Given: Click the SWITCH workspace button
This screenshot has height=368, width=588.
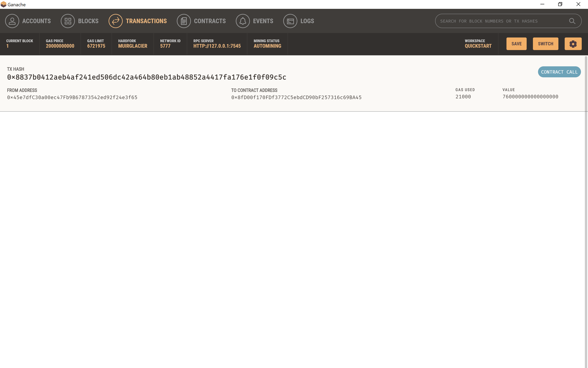Looking at the screenshot, I should pos(545,44).
